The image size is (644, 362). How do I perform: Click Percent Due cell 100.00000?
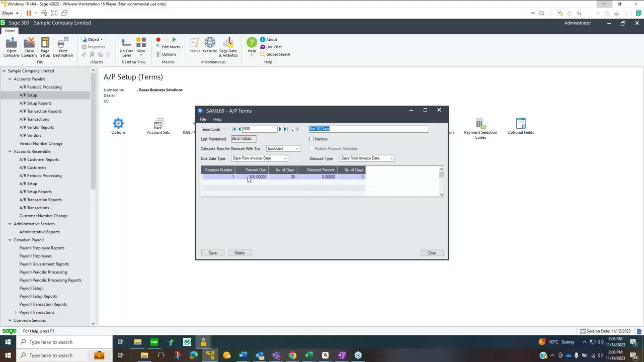click(252, 177)
